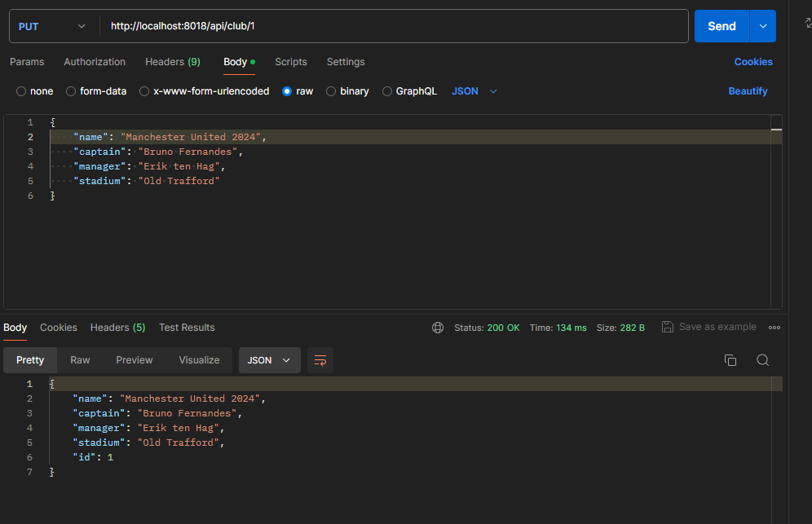This screenshot has height=524, width=812.
Task: Open the Test Results tab
Action: coord(187,328)
